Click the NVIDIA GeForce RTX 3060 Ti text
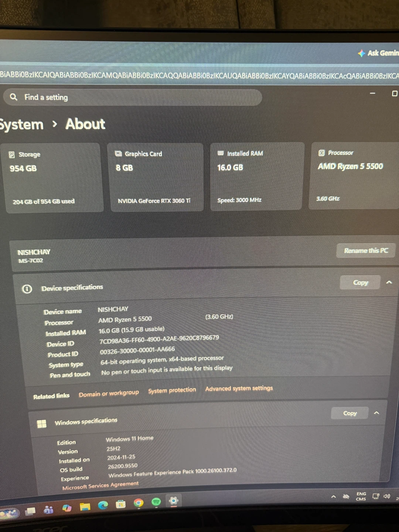The height and width of the screenshot is (532, 399). tap(154, 201)
